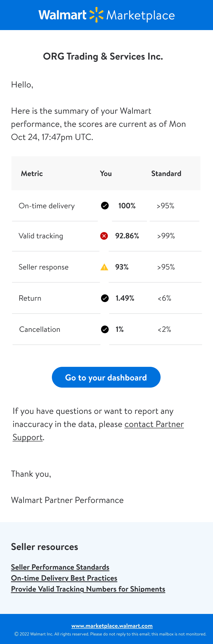The width and height of the screenshot is (213, 644).
Task: Click the Return row checkmark icon
Action: [x=105, y=298]
